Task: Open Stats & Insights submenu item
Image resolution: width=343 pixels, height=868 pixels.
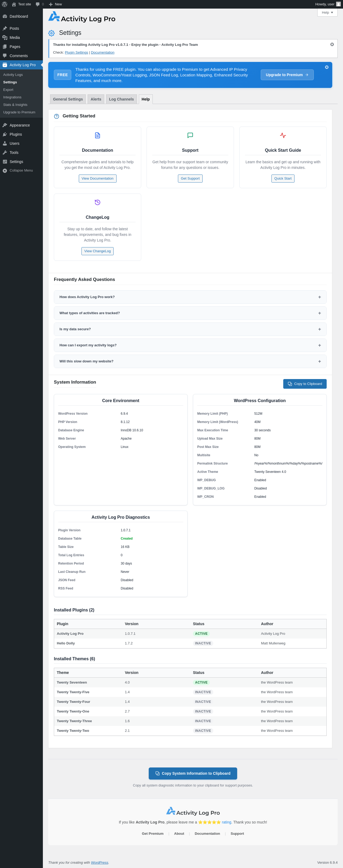Action: pyautogui.click(x=15, y=105)
